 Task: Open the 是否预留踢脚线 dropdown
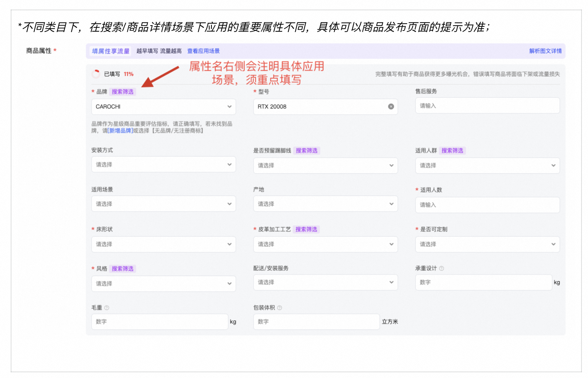tap(325, 165)
